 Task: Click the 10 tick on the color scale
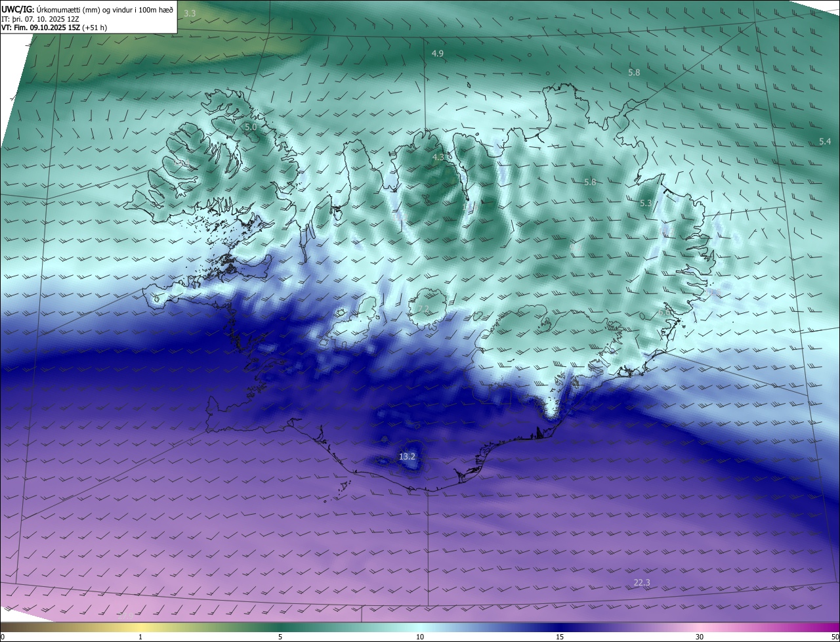click(420, 637)
